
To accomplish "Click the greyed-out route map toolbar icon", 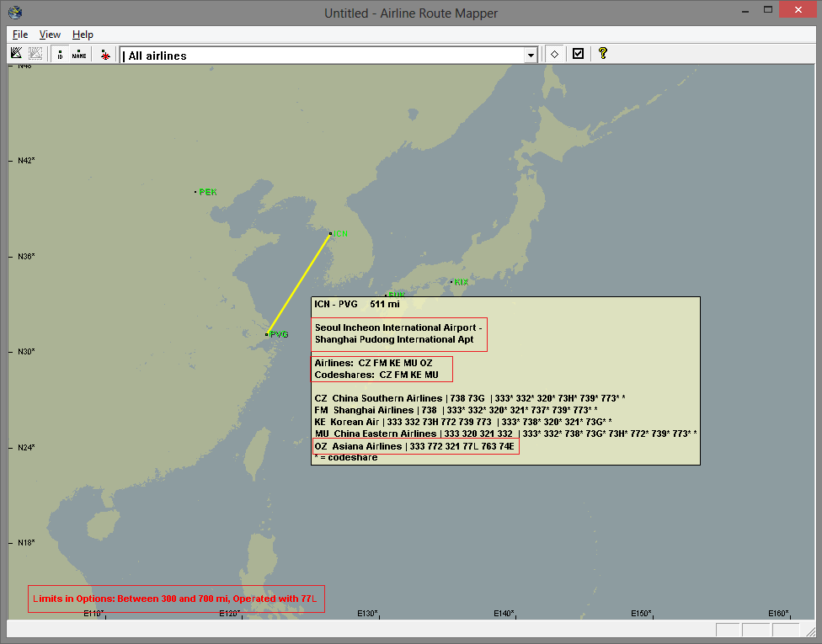I will (35, 53).
